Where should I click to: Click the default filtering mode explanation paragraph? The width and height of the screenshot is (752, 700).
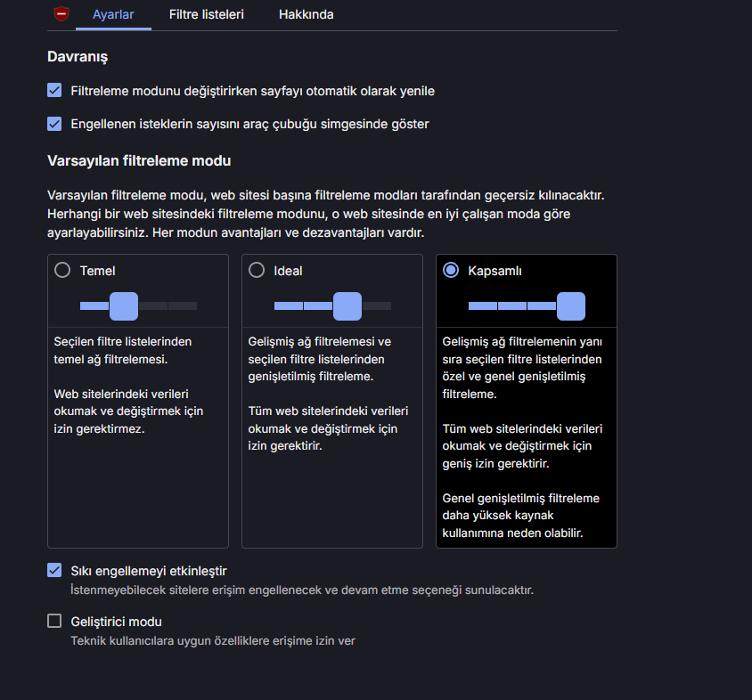click(325, 214)
